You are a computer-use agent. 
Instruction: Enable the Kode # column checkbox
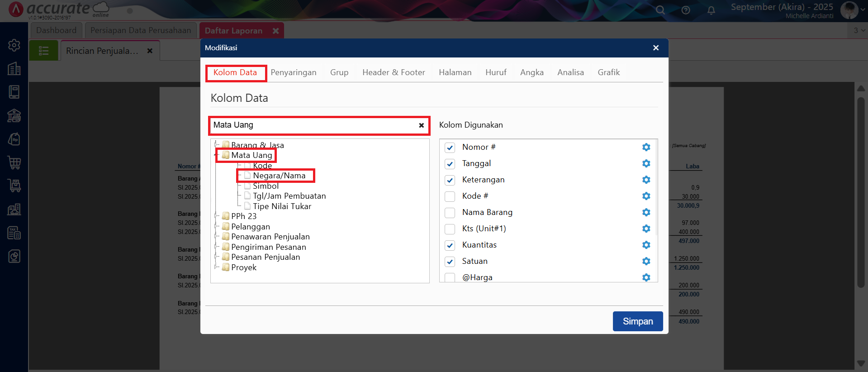tap(450, 196)
